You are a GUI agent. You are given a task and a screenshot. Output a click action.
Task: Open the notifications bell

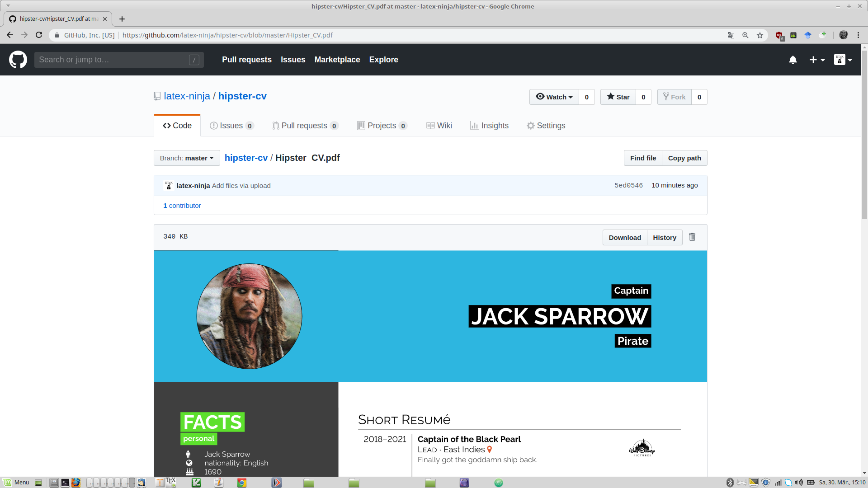click(793, 60)
